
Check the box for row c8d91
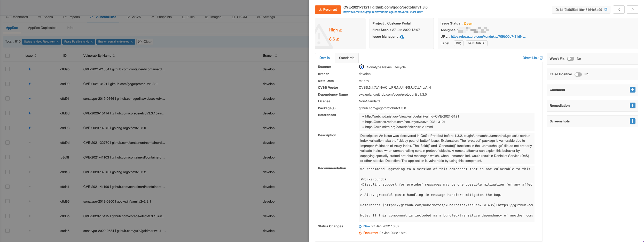[x=7, y=98]
